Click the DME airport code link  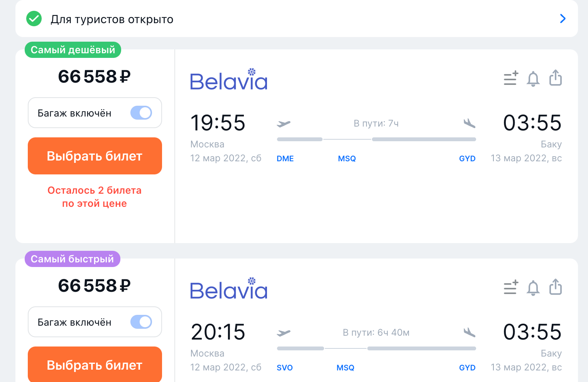click(x=285, y=159)
